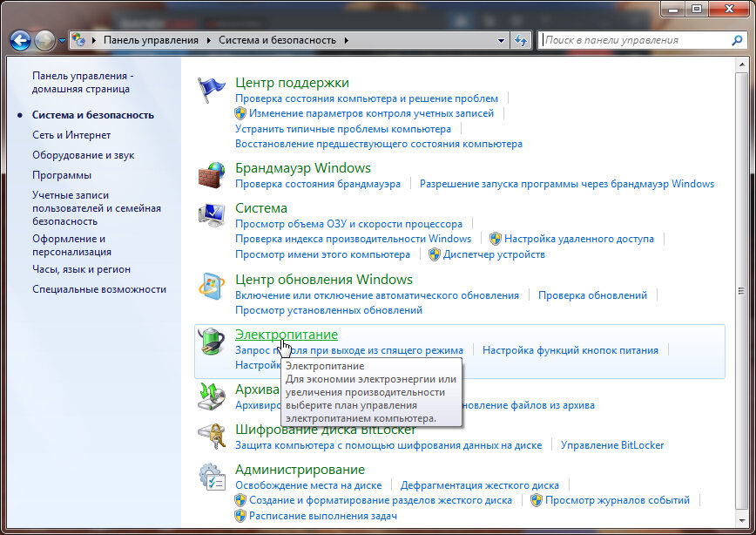Expand the arrow after Система и безопасность breadcrumb
Viewport: 756px width, 535px height.
[346, 40]
